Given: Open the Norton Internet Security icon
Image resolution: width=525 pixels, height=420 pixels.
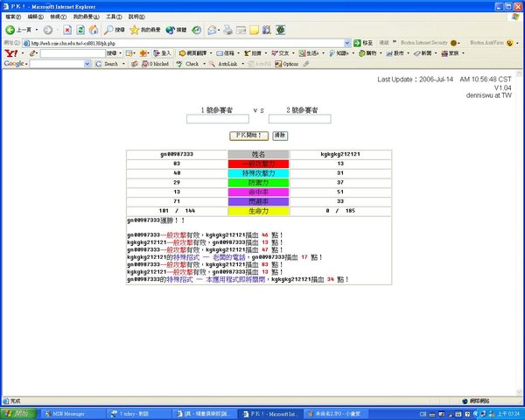Looking at the screenshot, I should pos(453,43).
